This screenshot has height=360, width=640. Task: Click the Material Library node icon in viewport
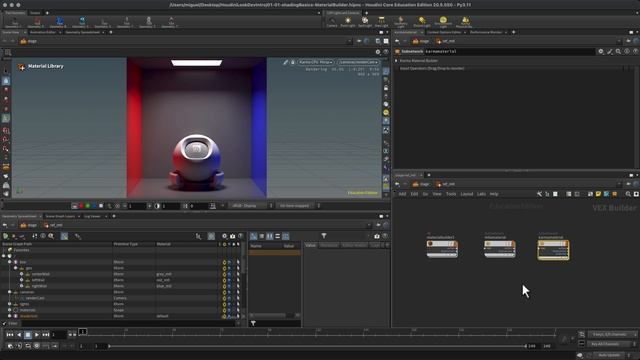(x=21, y=67)
